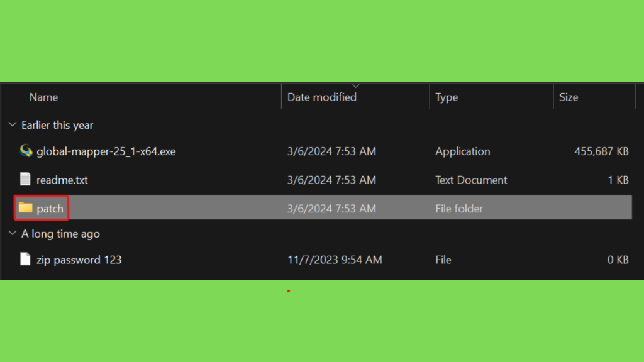This screenshot has height=362, width=644.
Task: Click the 455,687 KB size value
Action: click(601, 151)
